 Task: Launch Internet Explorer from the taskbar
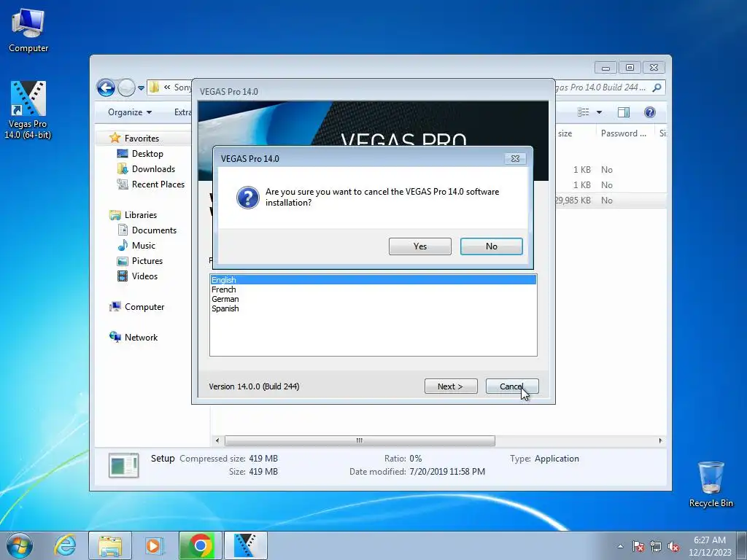tap(65, 545)
